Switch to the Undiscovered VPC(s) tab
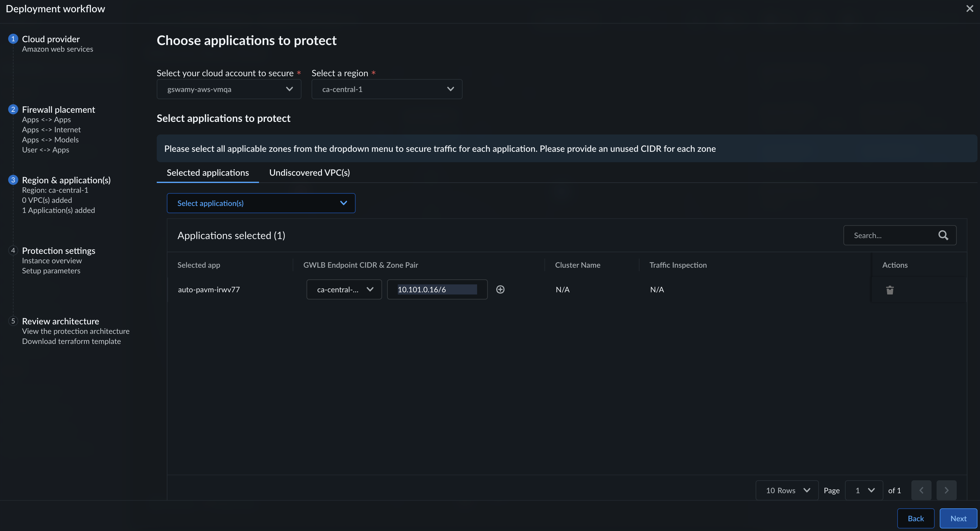 [309, 173]
